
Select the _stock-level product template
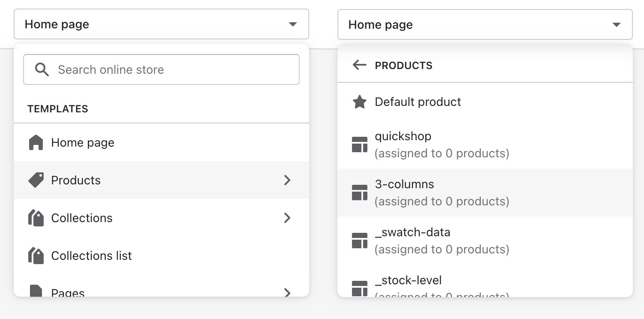click(408, 281)
